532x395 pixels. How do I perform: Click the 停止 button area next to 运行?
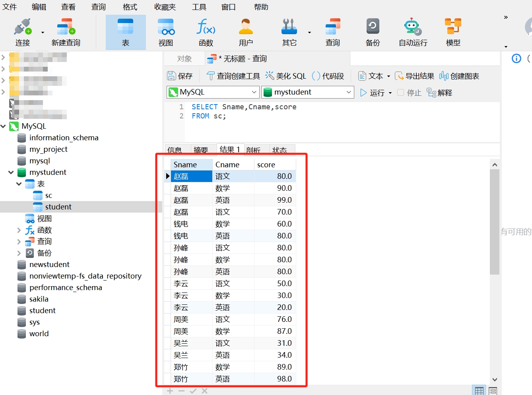412,92
